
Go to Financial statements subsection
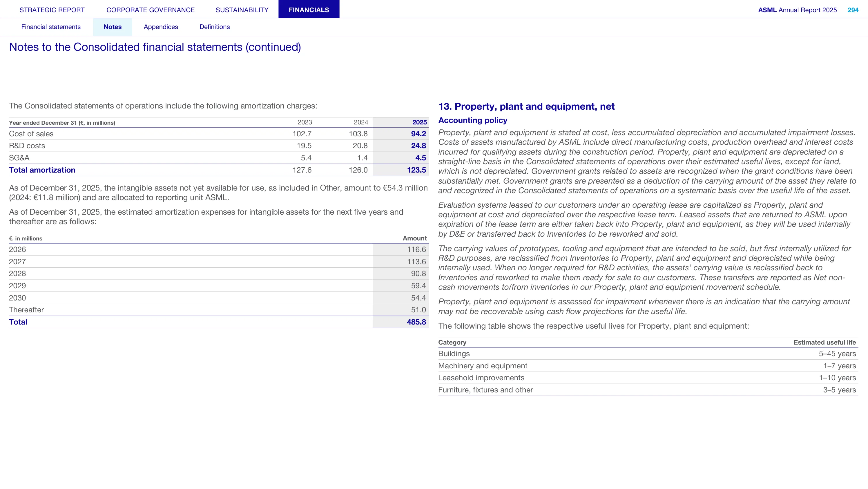tap(51, 27)
